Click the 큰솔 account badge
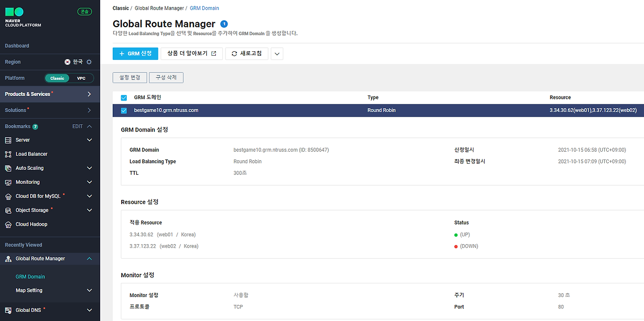Screen dimensions: 644x321 (x=85, y=12)
